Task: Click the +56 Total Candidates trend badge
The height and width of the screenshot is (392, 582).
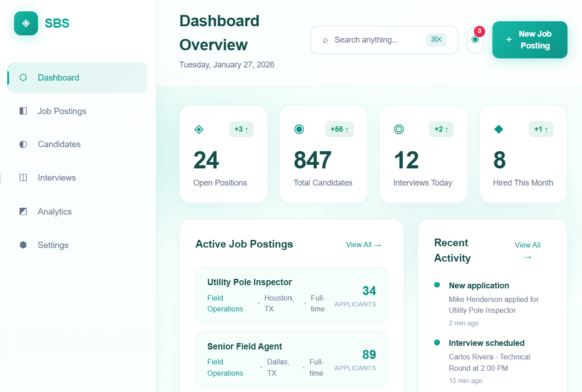Action: pos(339,129)
